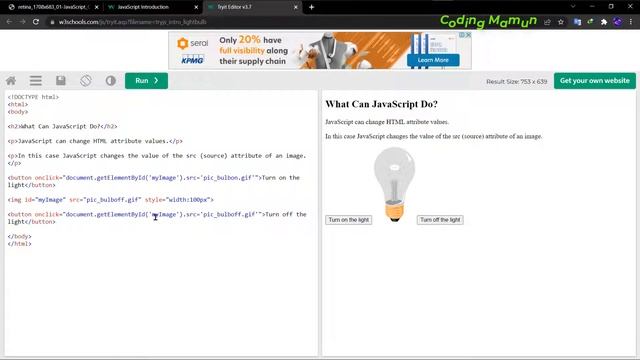Click the padlock site info icon
The width and height of the screenshot is (640, 360).
tap(52, 22)
